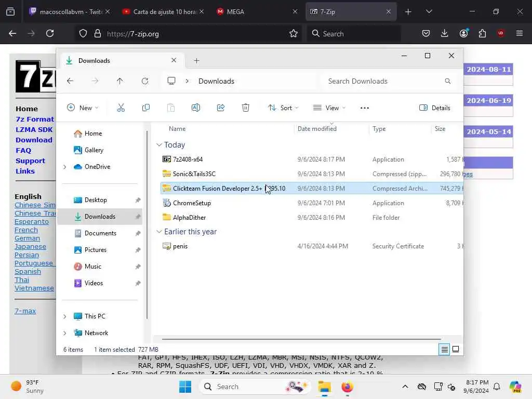The image size is (532, 399).
Task: Switch to large thumbnails view icon
Action: (456, 349)
